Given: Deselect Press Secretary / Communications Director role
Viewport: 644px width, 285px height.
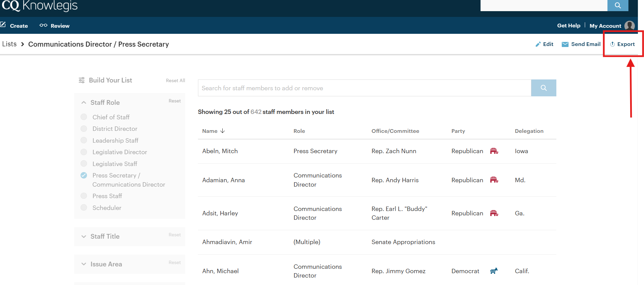Looking at the screenshot, I should tap(84, 175).
